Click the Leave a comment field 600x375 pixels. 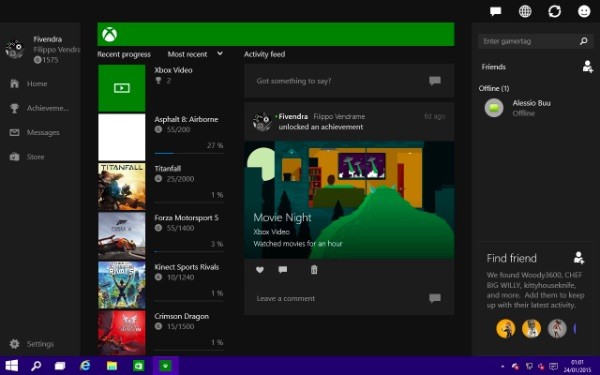[349, 298]
